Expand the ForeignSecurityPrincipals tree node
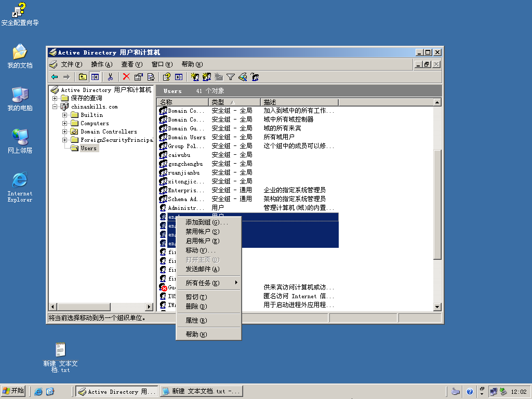 point(64,140)
